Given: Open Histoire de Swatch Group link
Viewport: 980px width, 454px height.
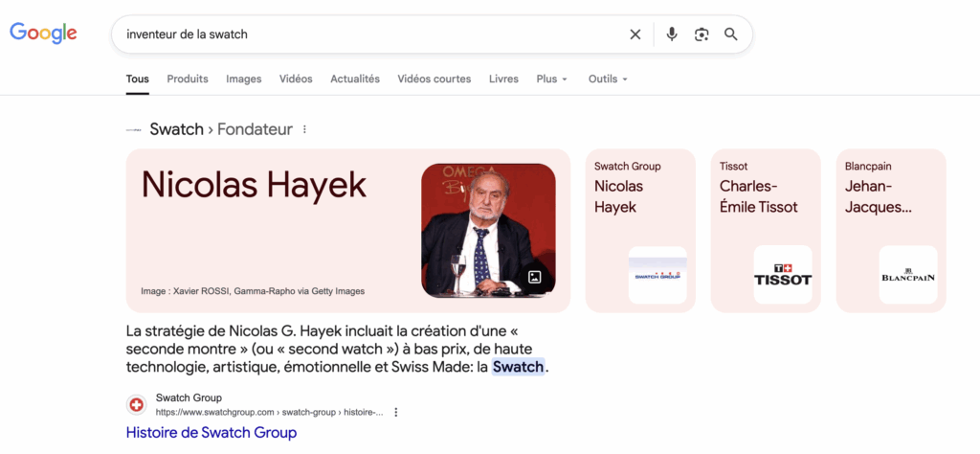Looking at the screenshot, I should 212,432.
